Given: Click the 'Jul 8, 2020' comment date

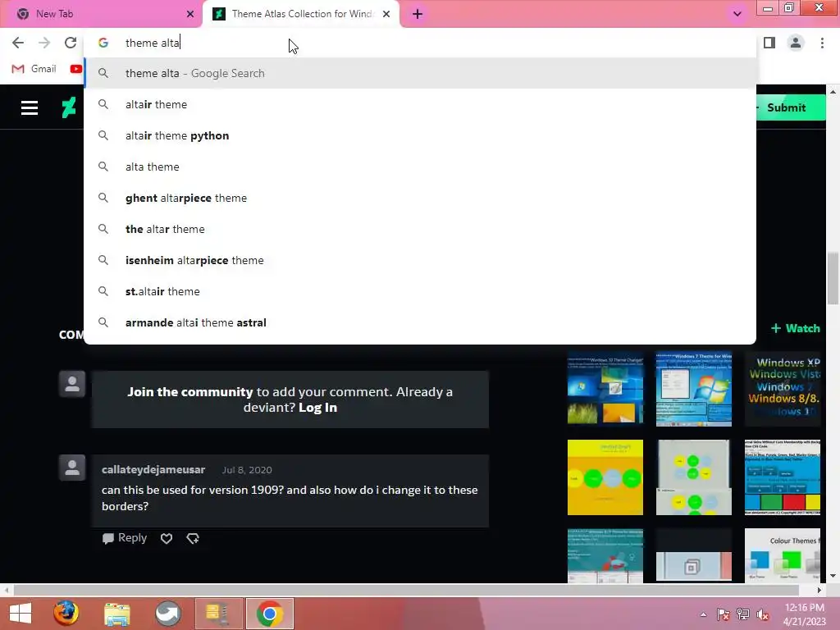Looking at the screenshot, I should [247, 470].
